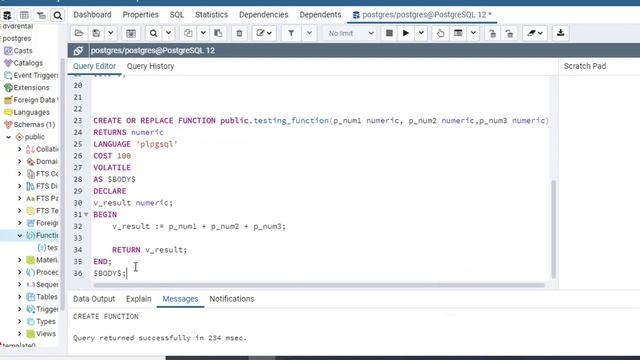Show the Data Output tab
640x360 pixels.
point(94,299)
